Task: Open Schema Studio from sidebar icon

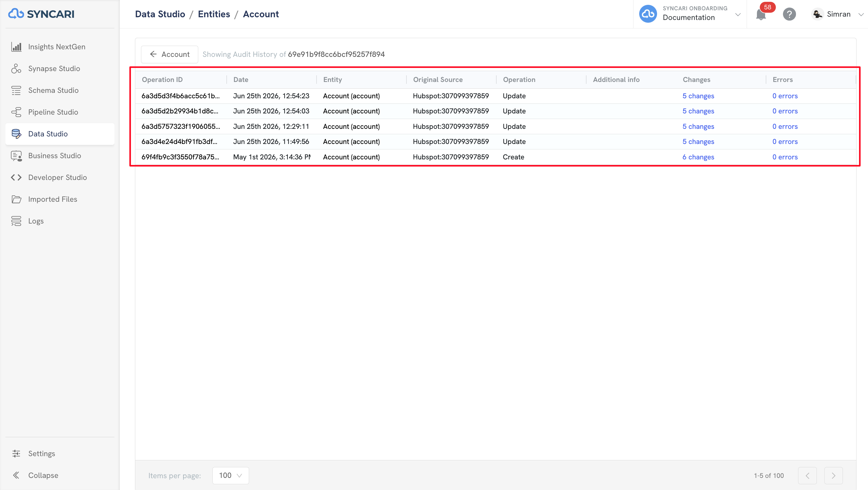Action: pyautogui.click(x=16, y=90)
